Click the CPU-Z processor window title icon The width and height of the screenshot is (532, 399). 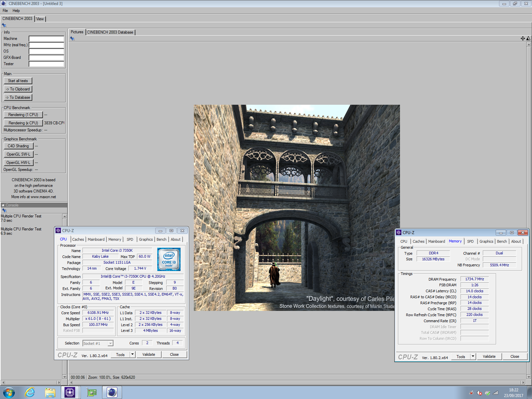click(x=58, y=230)
